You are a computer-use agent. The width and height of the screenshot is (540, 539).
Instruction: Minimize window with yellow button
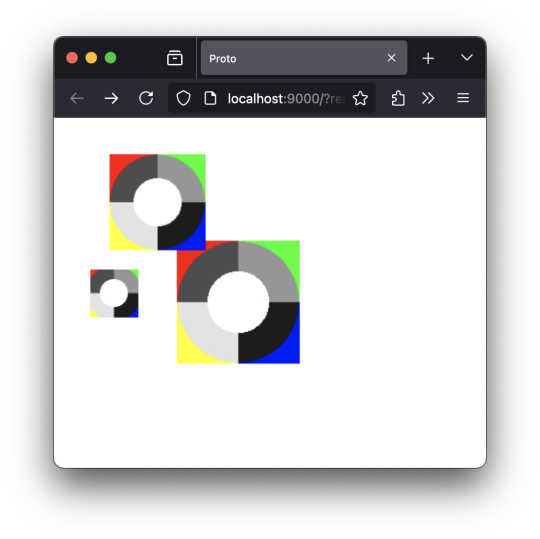pyautogui.click(x=91, y=58)
